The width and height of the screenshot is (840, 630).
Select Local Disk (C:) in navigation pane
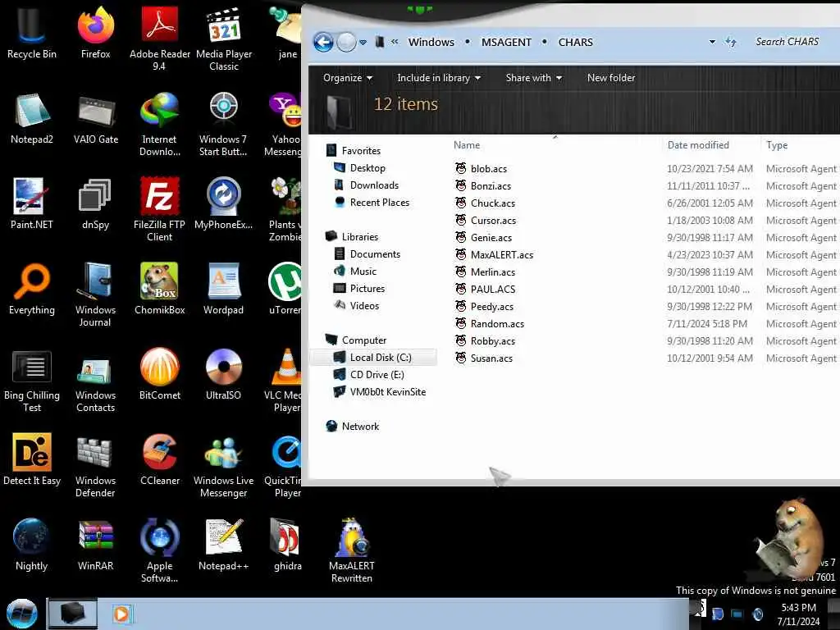tap(373, 358)
